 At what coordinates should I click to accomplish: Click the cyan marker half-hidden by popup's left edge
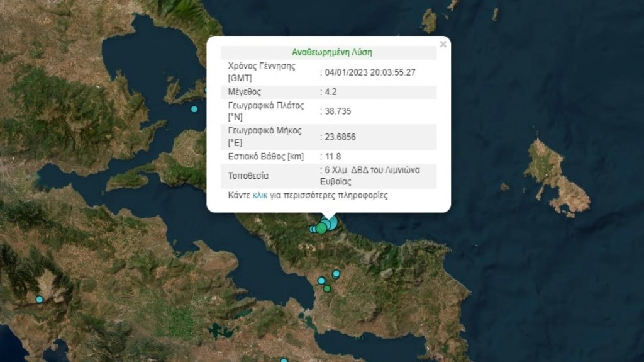(206, 90)
